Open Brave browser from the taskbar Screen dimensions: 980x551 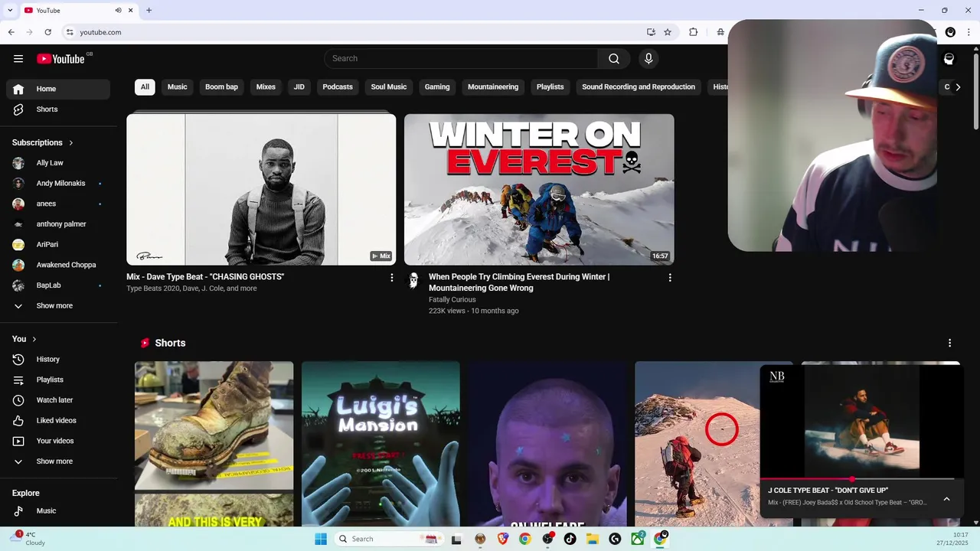503,539
